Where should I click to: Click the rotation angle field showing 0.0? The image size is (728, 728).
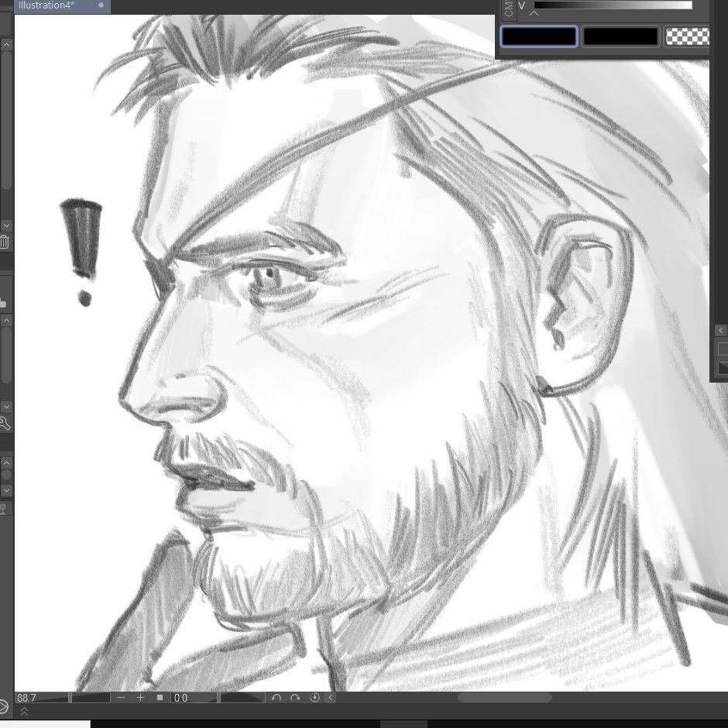194,697
